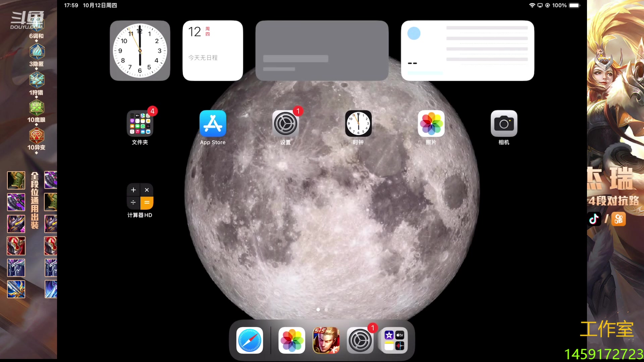Switch to second home screen page dot

pyautogui.click(x=326, y=309)
